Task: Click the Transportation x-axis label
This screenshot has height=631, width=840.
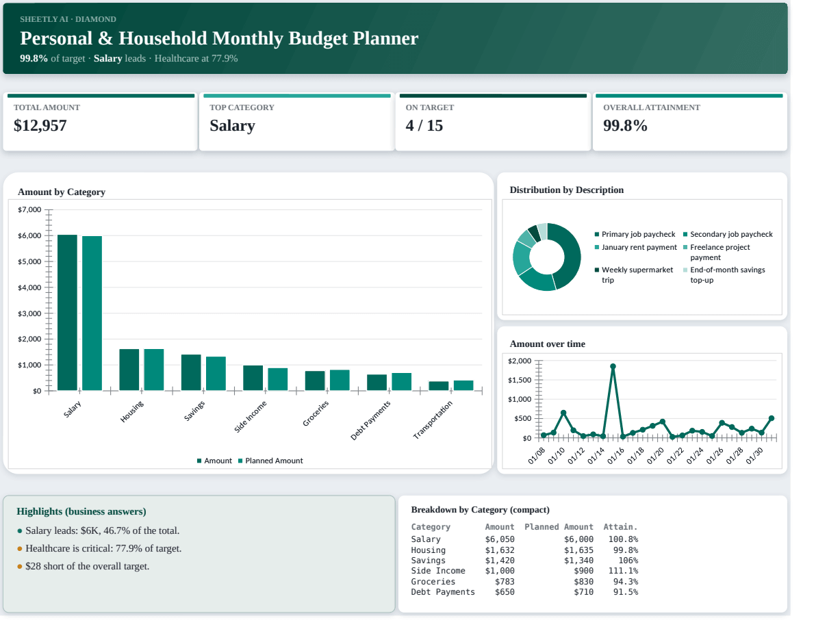Action: [433, 420]
